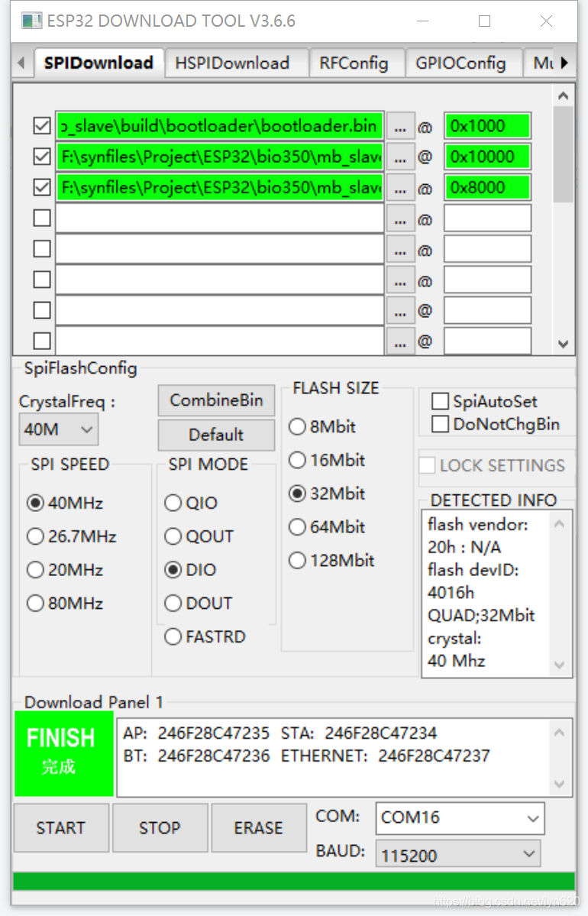Viewport: 588px width, 916px height.
Task: Uncheck the file checkbox for address 0x10000
Action: click(x=42, y=157)
